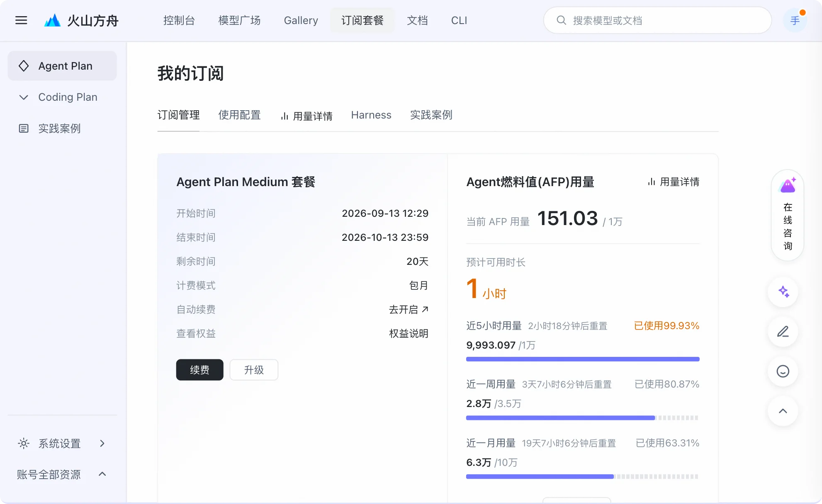
Task: Click the 20天 remaining time value
Action: point(417,261)
